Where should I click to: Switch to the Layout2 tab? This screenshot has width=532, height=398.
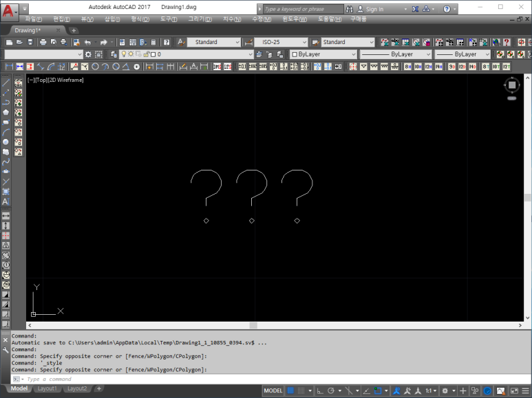(77, 388)
